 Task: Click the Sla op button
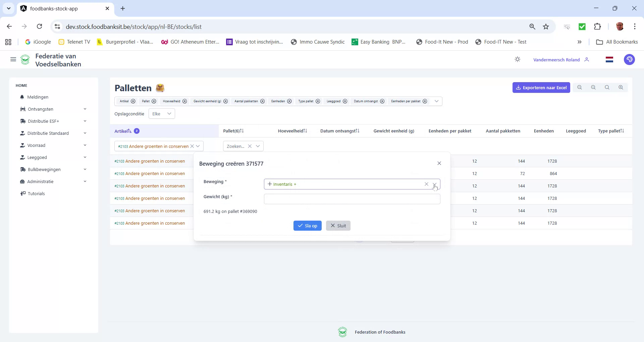point(308,225)
